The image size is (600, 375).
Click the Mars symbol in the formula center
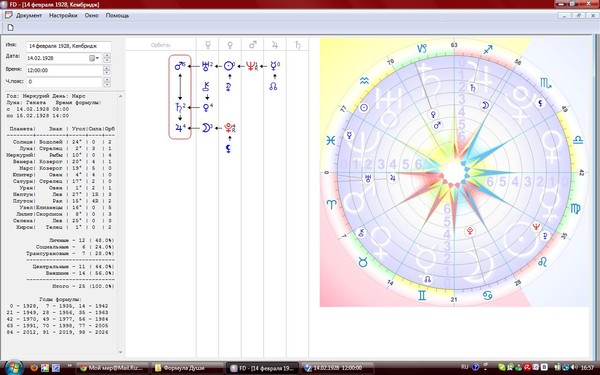(x=179, y=66)
